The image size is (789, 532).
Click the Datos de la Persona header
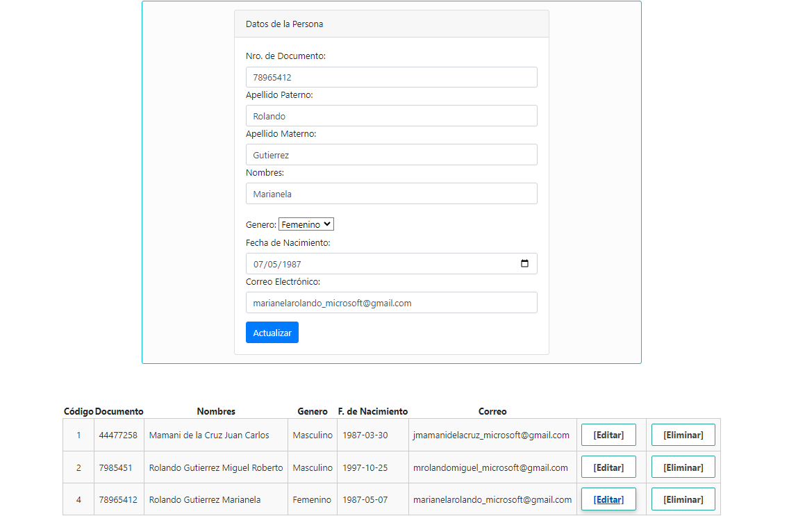(x=284, y=24)
